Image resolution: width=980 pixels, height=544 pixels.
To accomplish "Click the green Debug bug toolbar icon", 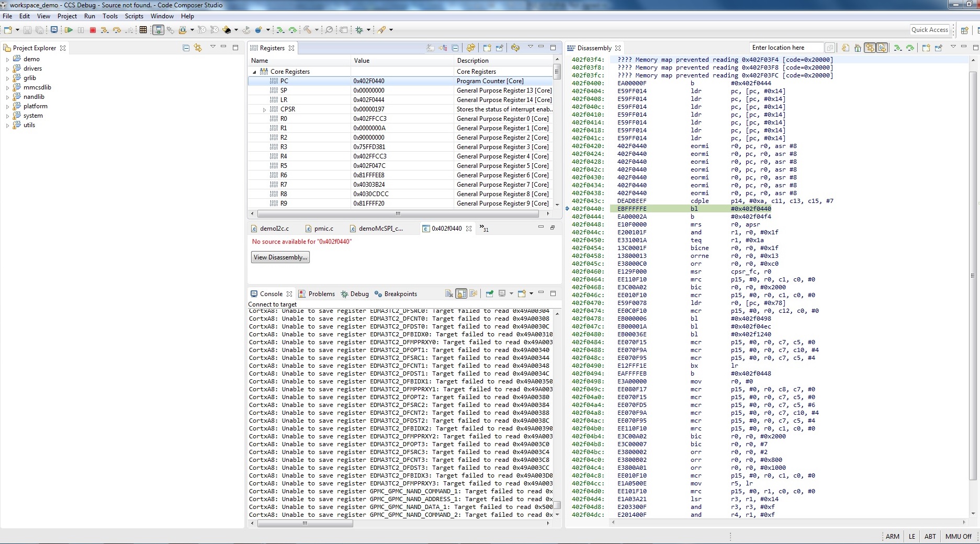I will [x=359, y=30].
